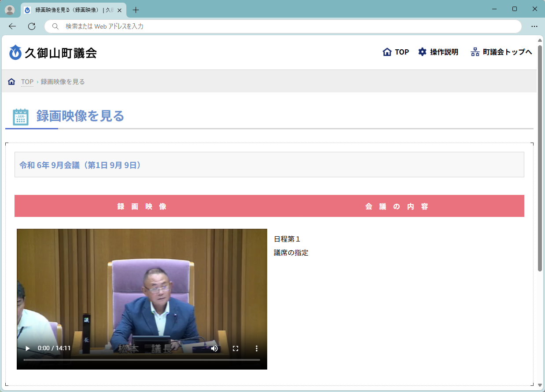545x392 pixels.
Task: Click the gear icon beside 操作説明
Action: click(x=422, y=52)
